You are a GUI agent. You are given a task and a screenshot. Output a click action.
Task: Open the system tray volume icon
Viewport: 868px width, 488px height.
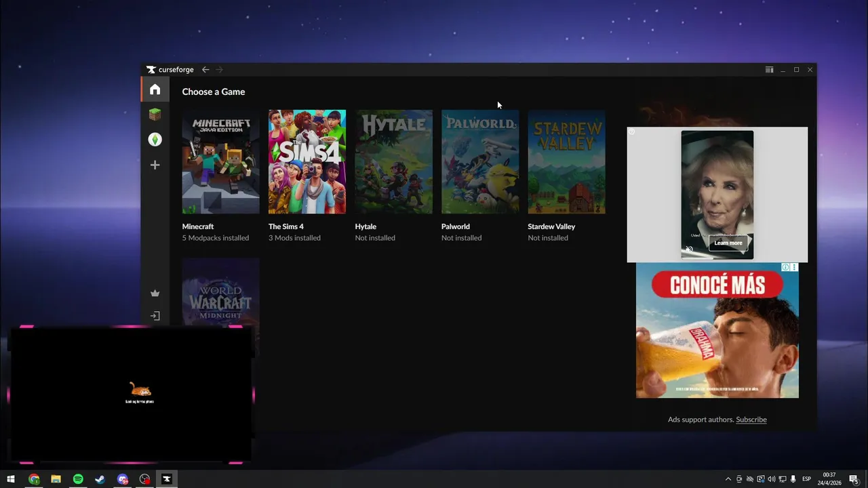(771, 479)
